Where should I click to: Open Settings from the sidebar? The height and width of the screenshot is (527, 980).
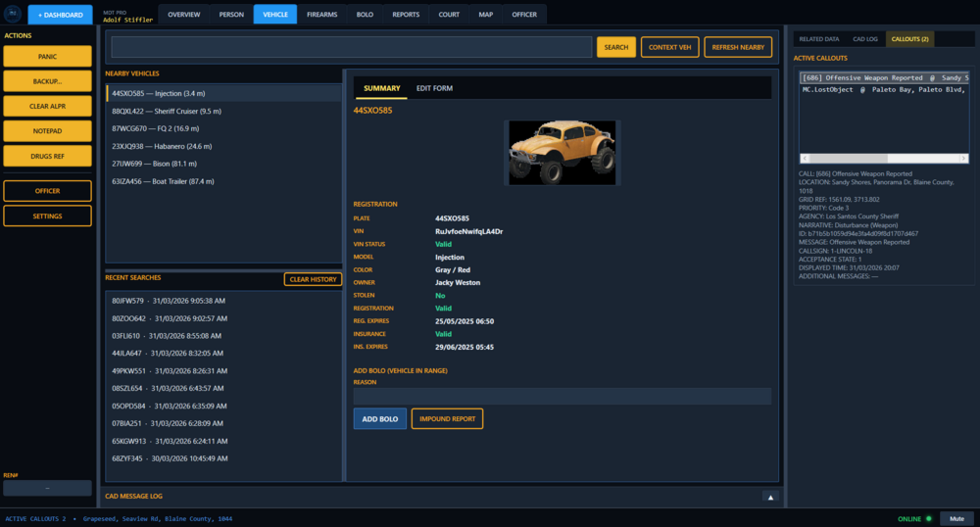[x=47, y=216]
